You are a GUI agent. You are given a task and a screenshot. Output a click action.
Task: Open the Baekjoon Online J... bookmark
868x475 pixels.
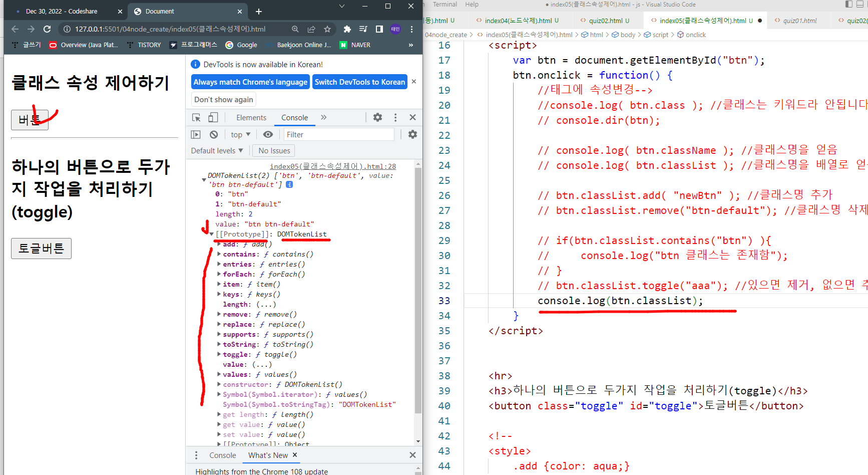pos(299,45)
